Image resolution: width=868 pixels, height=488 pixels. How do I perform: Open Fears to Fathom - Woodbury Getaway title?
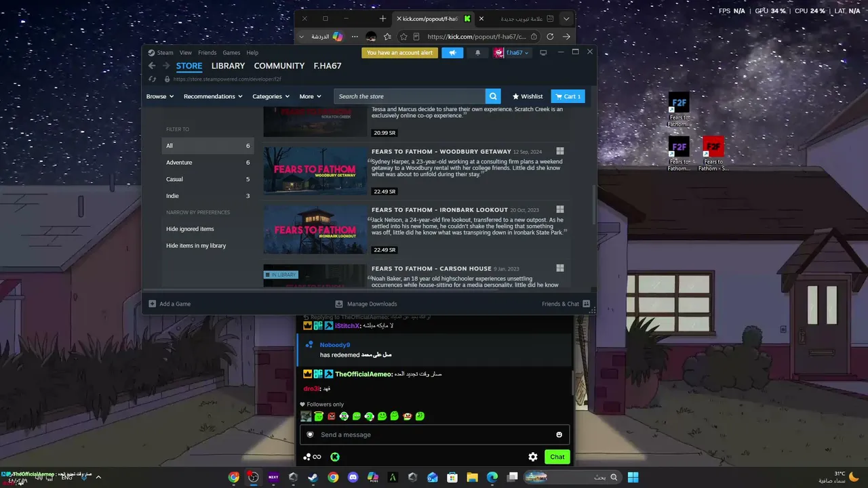(x=441, y=152)
